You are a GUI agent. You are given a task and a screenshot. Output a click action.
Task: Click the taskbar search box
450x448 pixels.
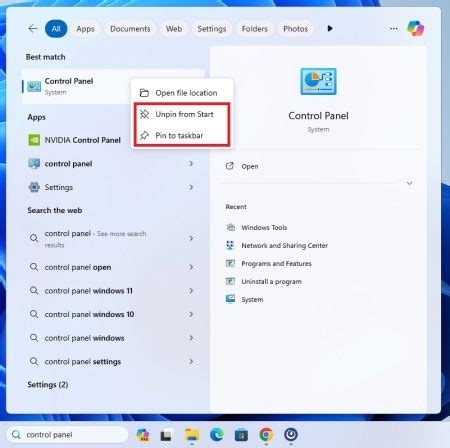[x=67, y=435]
